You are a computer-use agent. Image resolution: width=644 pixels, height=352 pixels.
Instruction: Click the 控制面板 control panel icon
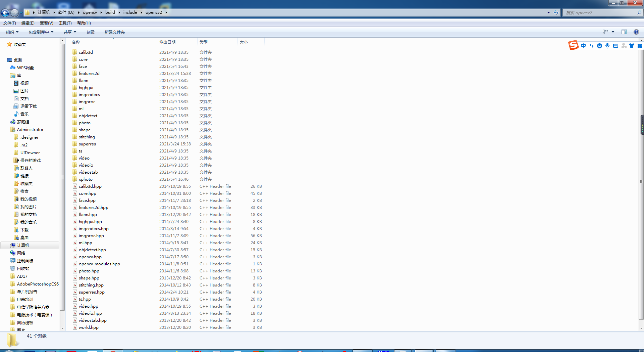pos(13,261)
